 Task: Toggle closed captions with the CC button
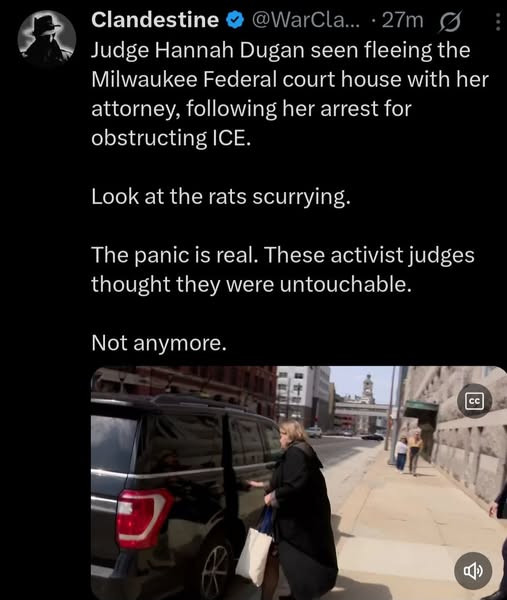(x=474, y=401)
